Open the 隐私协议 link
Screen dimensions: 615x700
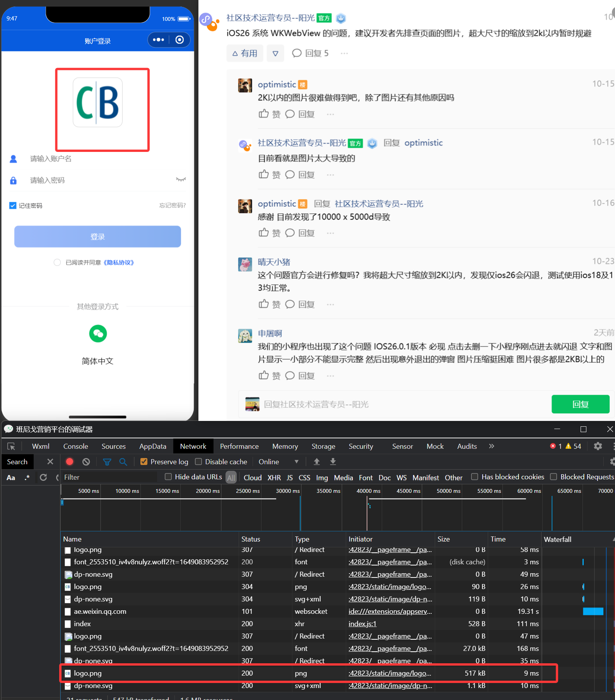click(119, 262)
